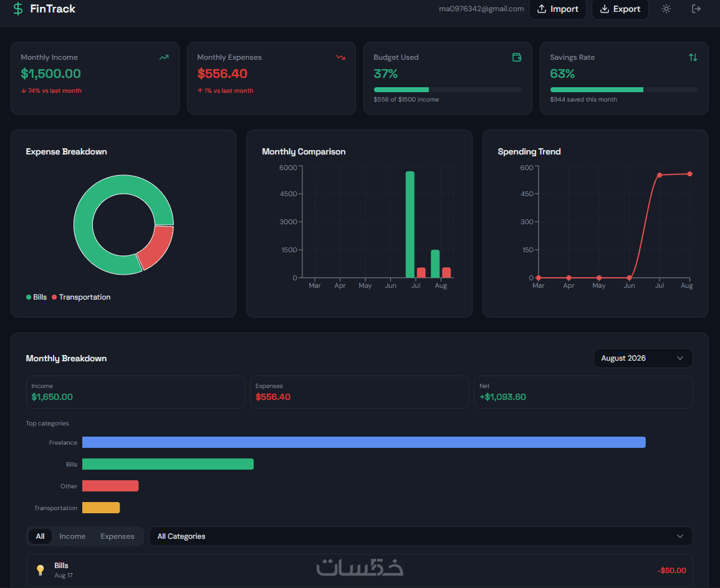The image size is (720, 588).
Task: Click the Monthly Expenses trending-down icon
Action: (340, 57)
